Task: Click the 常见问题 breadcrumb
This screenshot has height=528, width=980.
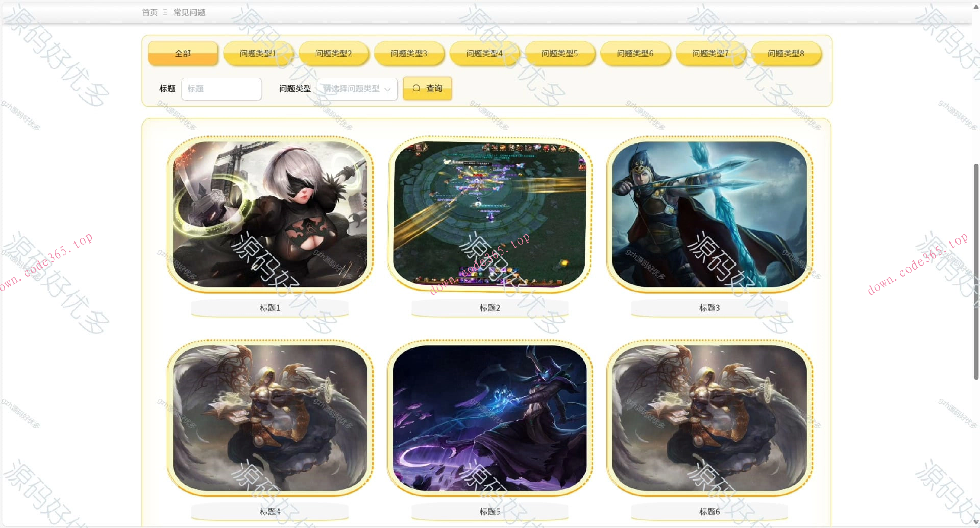Action: [x=189, y=12]
